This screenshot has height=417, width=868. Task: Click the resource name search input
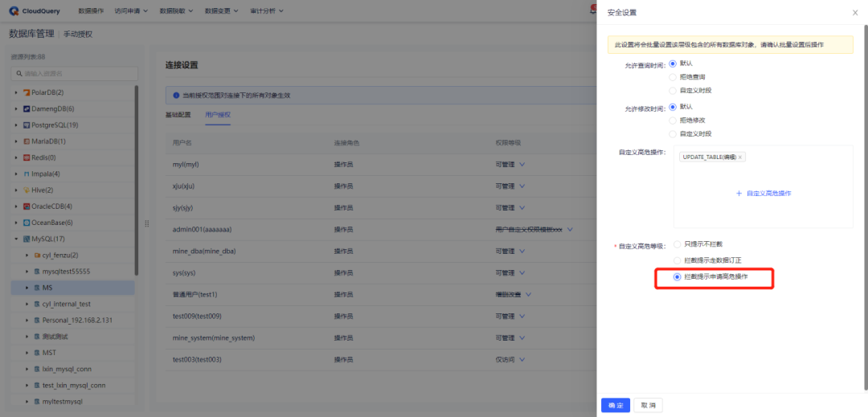tap(75, 74)
